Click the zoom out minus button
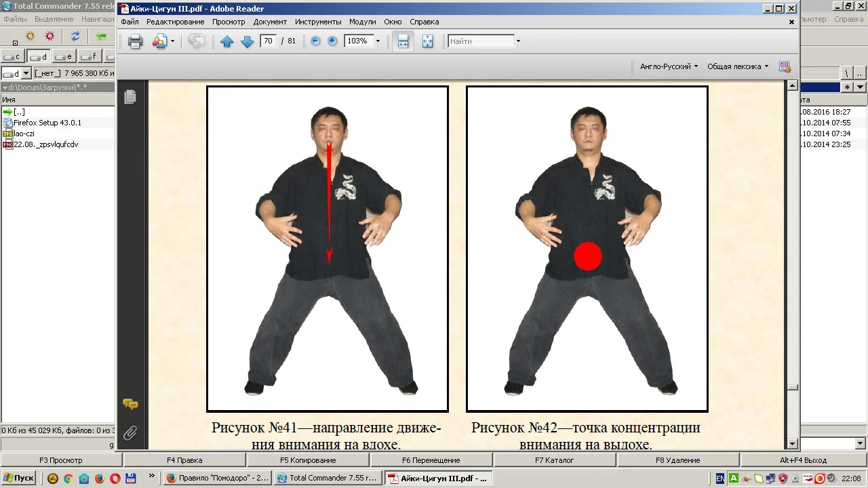Viewport: 868px width, 488px height. coord(315,41)
